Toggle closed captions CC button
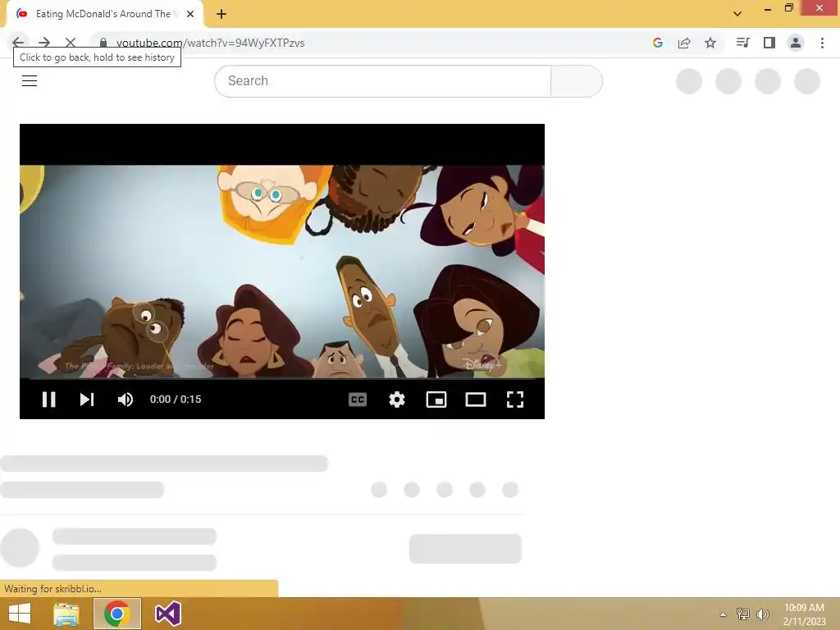840x630 pixels. (358, 399)
